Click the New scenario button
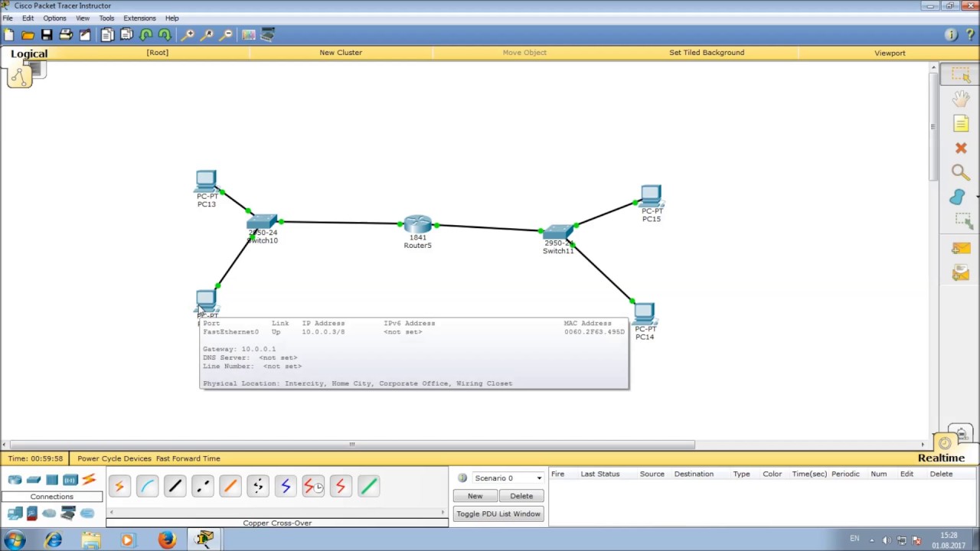980x551 pixels. click(x=475, y=496)
